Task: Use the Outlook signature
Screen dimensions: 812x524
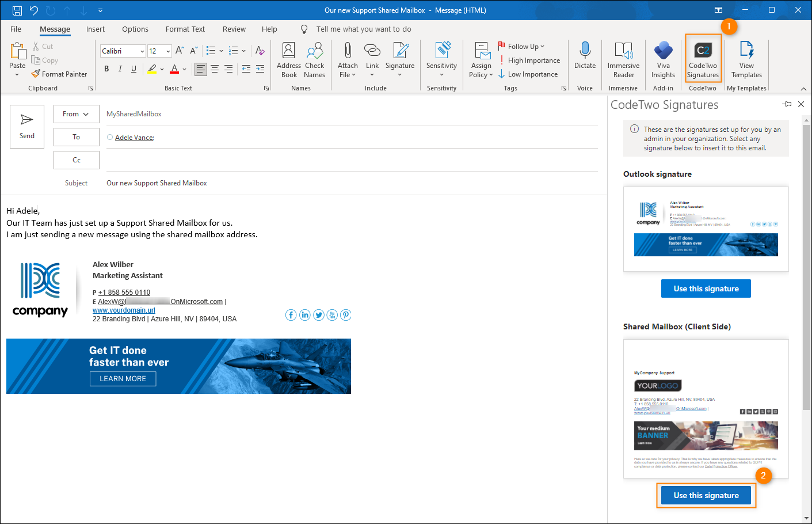Action: click(706, 288)
